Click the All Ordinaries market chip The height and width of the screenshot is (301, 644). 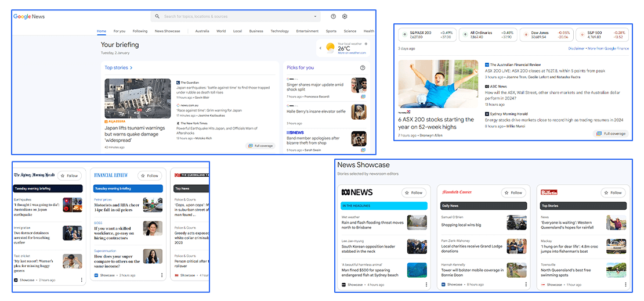tap(487, 34)
